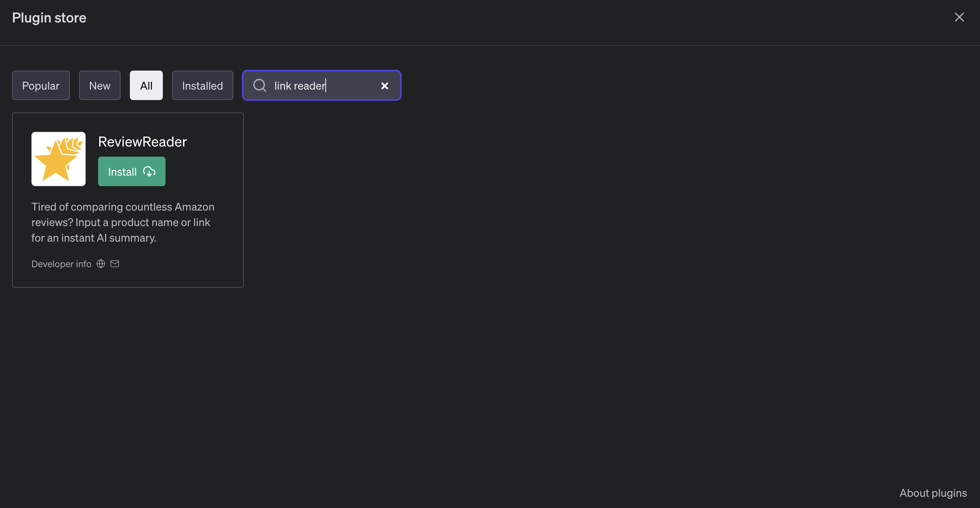Click the New filter category
This screenshot has width=980, height=508.
99,85
